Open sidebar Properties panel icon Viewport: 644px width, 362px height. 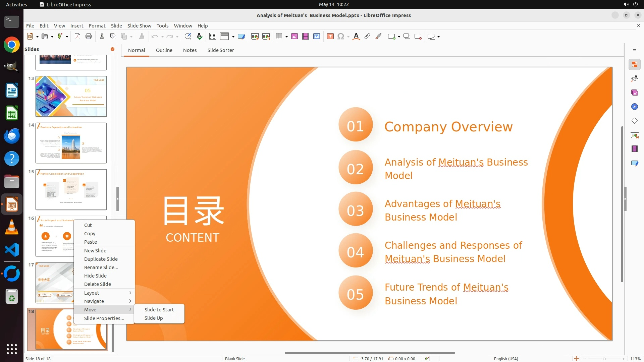click(634, 64)
